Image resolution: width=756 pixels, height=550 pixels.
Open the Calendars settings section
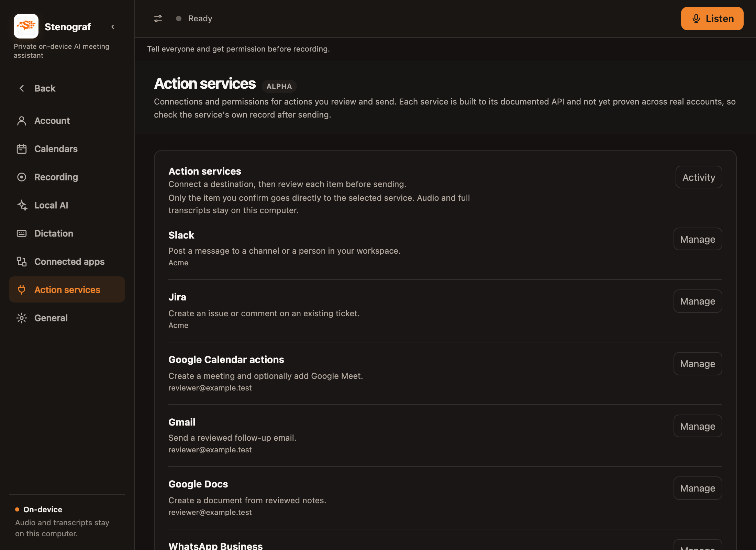[x=67, y=149]
